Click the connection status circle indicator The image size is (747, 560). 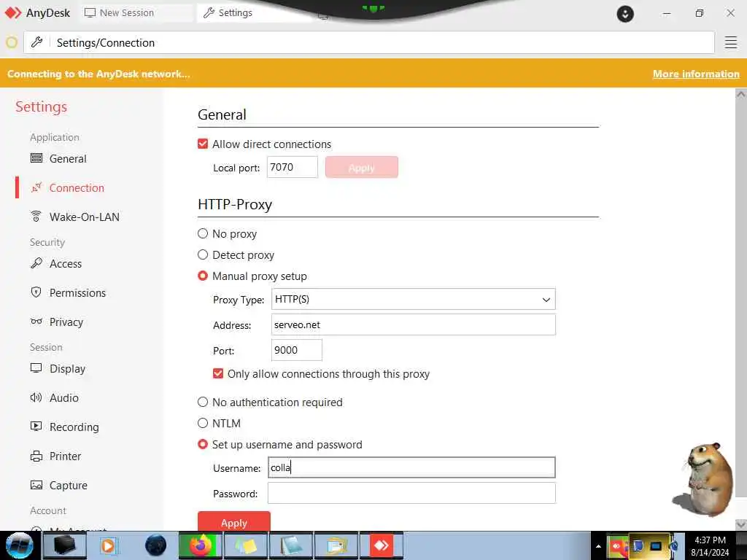pyautogui.click(x=12, y=42)
